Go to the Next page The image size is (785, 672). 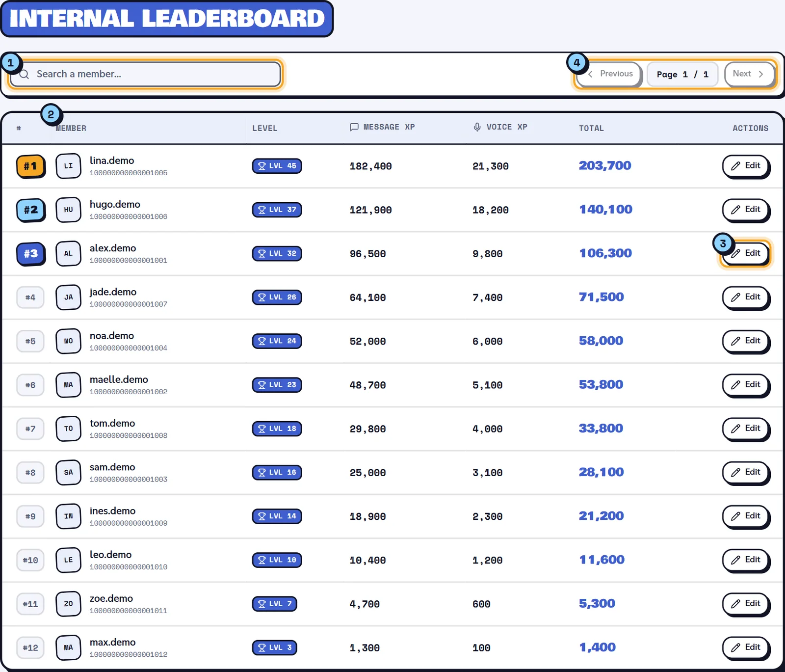749,74
